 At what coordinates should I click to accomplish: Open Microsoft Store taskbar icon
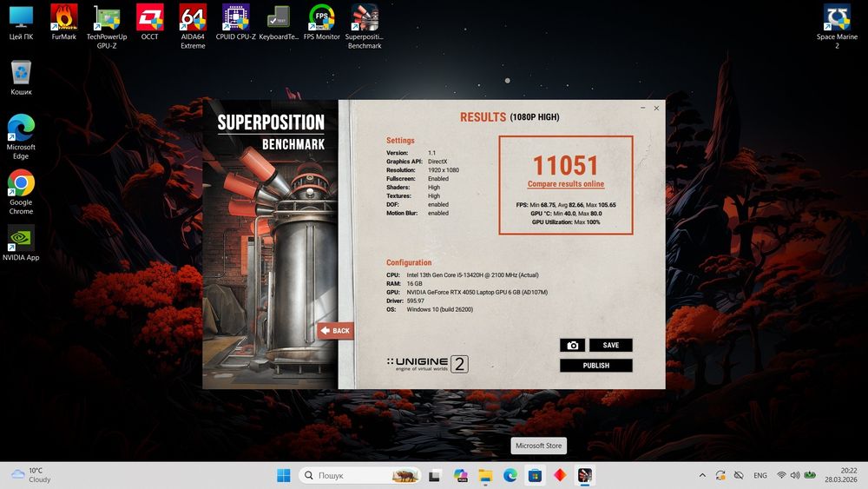(x=536, y=475)
